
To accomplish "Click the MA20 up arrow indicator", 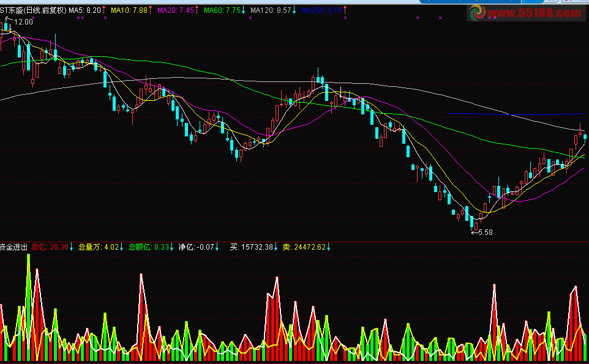I will point(197,10).
